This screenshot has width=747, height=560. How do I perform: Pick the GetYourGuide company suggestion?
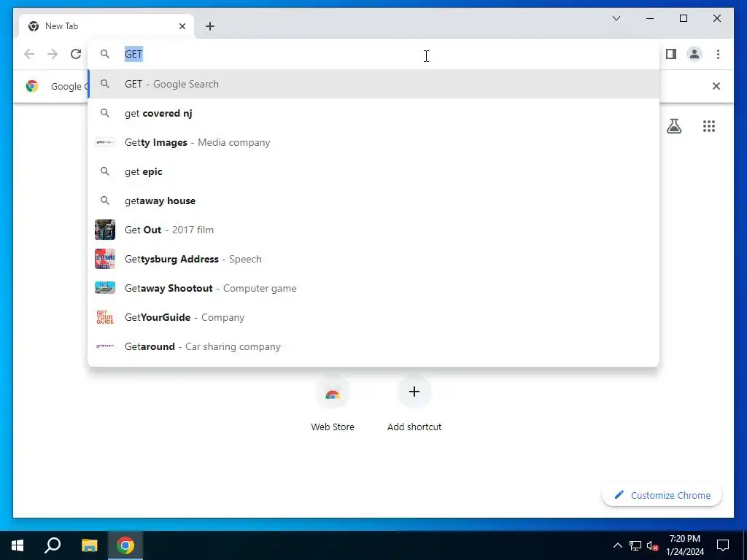click(374, 317)
